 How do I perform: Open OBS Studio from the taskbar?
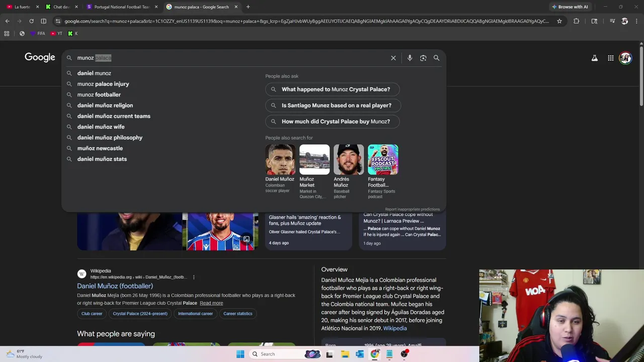404,354
